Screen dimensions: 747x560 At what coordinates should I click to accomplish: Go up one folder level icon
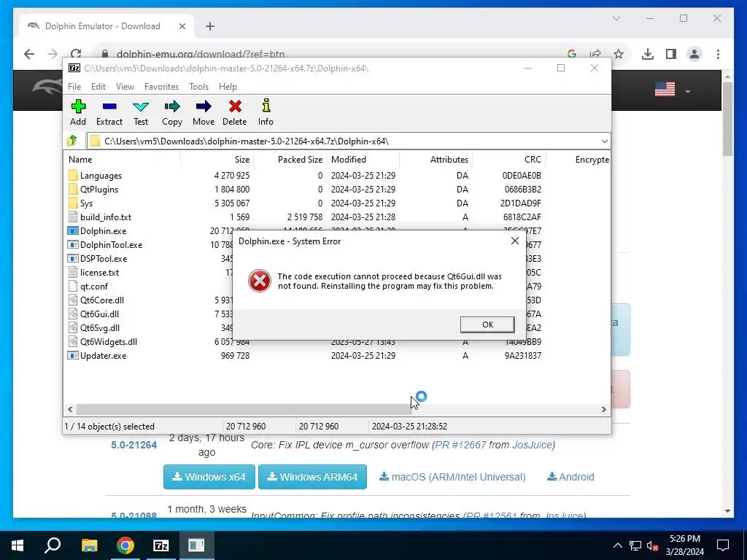click(x=72, y=141)
